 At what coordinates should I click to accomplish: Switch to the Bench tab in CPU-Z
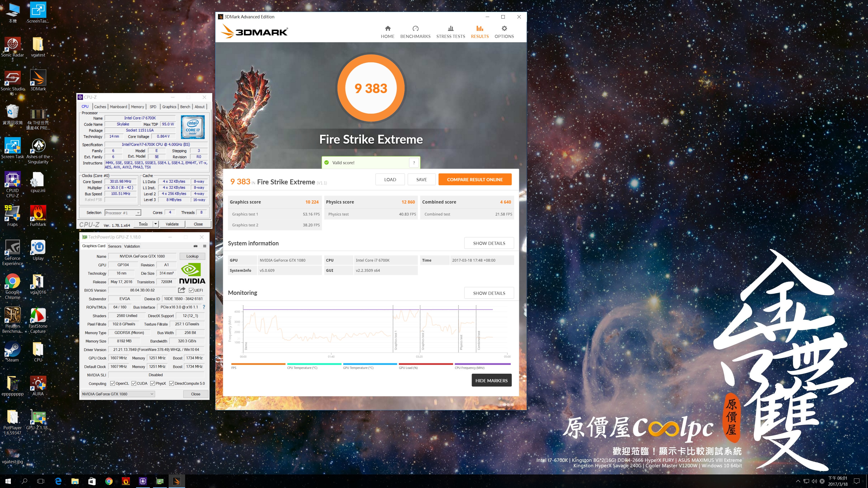(185, 106)
